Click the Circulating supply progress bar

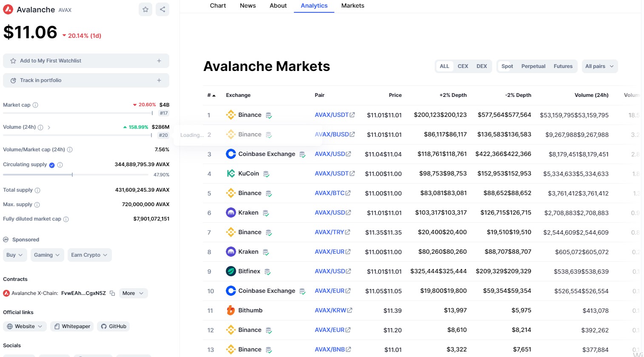click(75, 175)
